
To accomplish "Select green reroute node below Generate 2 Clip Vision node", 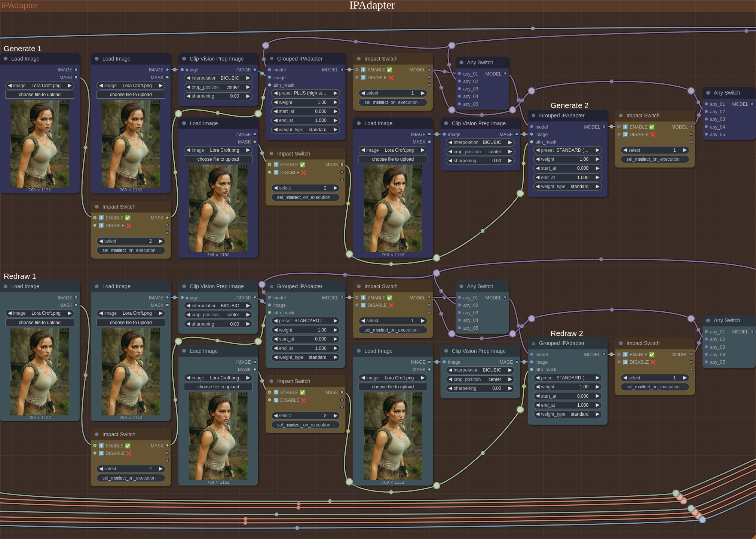I will (x=520, y=193).
